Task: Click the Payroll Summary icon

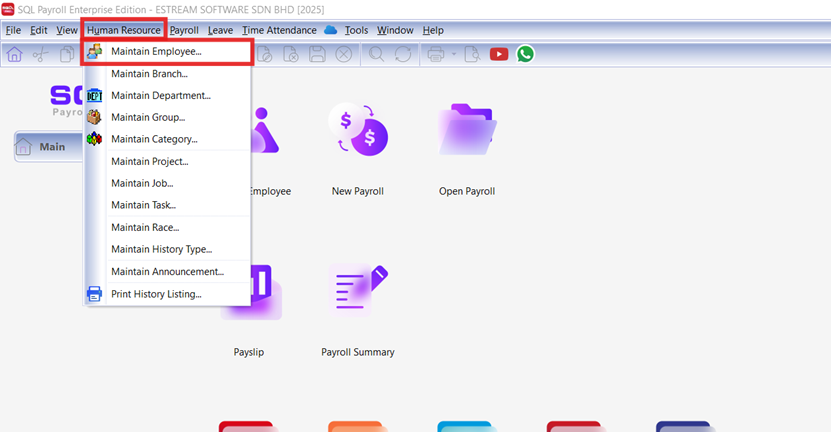Action: click(357, 293)
